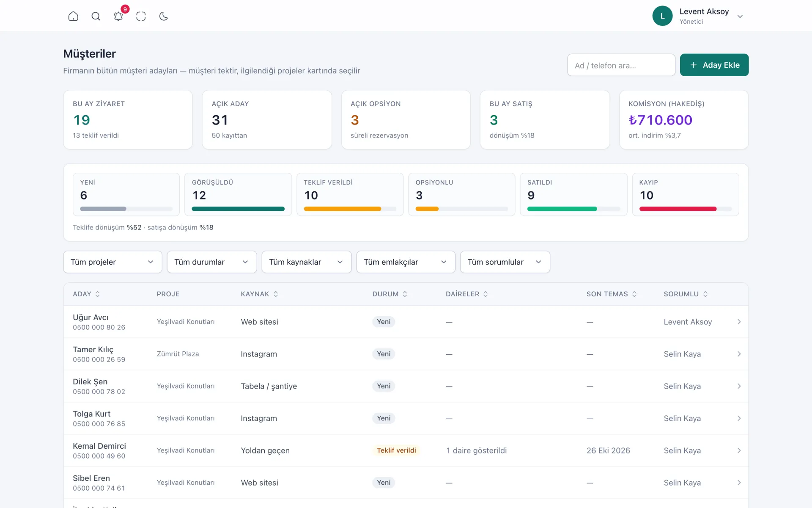Sort table by Sorumlu column
Screen dimensions: 812x508
click(x=686, y=294)
